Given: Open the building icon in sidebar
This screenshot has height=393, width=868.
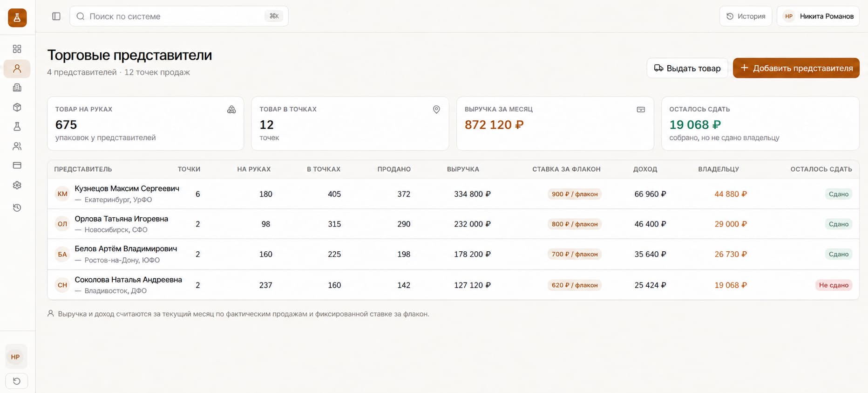Looking at the screenshot, I should tap(17, 88).
